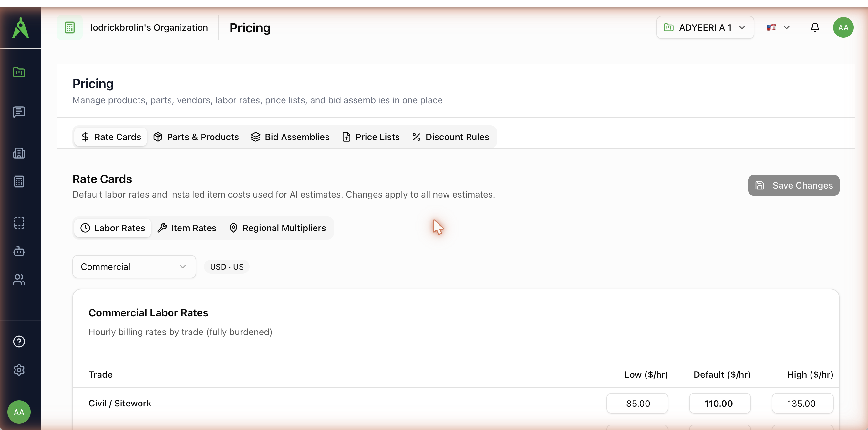The image size is (868, 430).
Task: Click the AA avatar at sidebar bottom
Action: click(19, 412)
